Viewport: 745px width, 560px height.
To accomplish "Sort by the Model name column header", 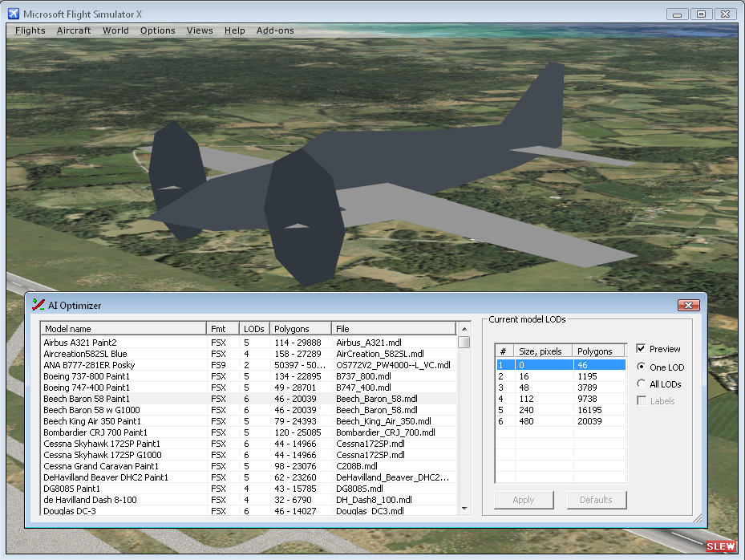I will [123, 328].
